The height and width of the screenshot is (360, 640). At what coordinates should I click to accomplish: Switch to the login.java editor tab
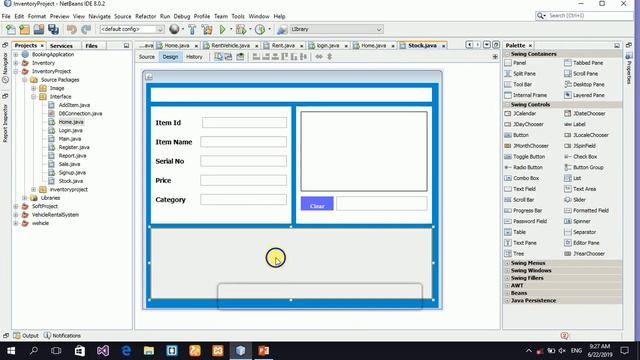point(327,46)
